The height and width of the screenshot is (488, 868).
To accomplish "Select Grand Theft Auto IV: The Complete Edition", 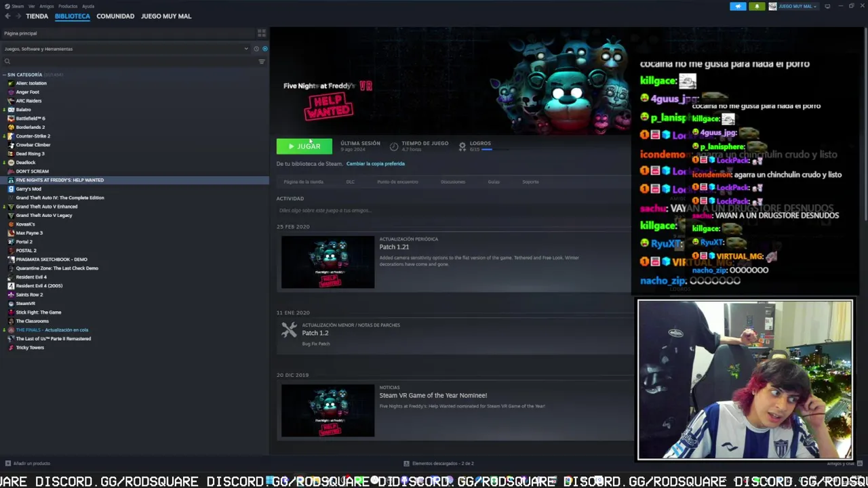I will (60, 198).
